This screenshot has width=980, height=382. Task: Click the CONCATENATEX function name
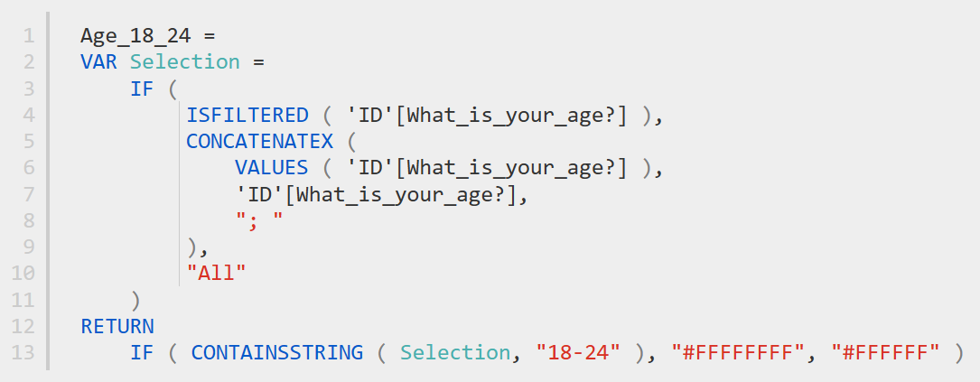pos(258,142)
